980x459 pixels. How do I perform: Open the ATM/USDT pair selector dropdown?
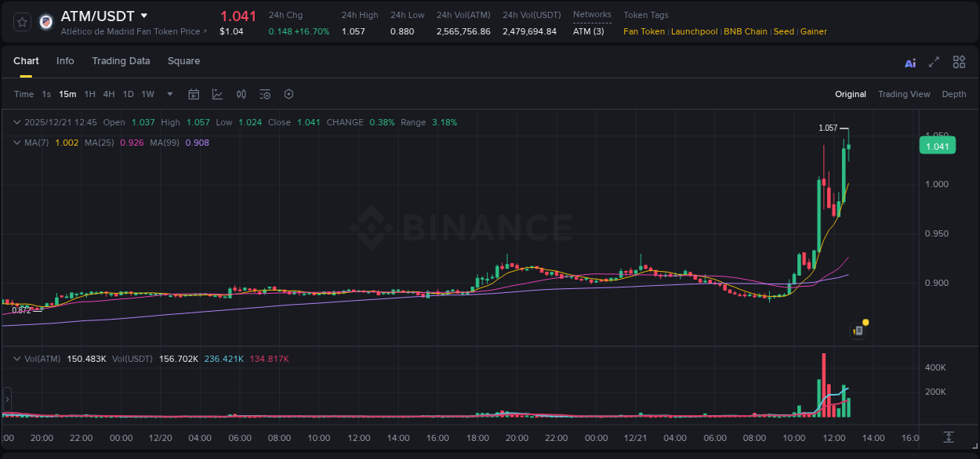pyautogui.click(x=143, y=15)
